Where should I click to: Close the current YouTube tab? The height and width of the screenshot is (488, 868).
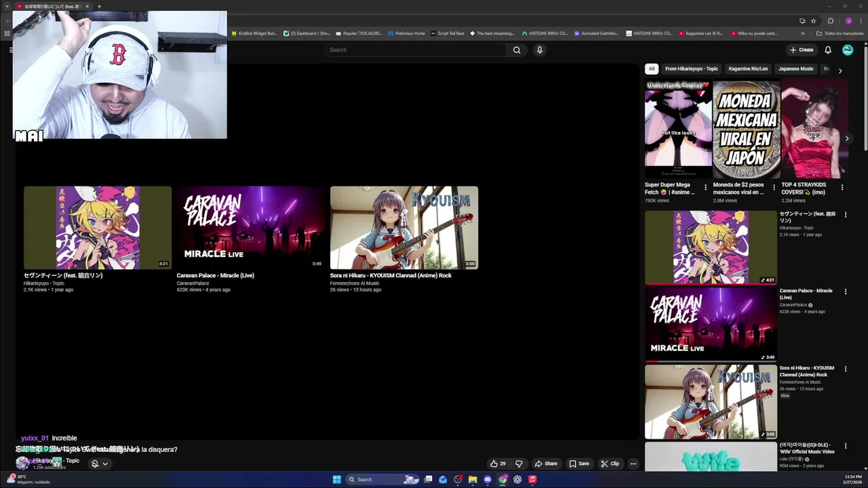point(87,6)
